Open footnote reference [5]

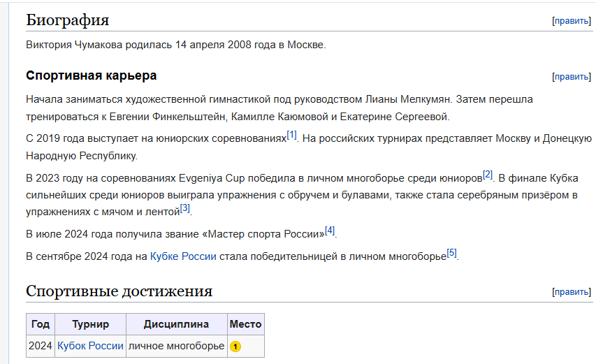pyautogui.click(x=451, y=253)
